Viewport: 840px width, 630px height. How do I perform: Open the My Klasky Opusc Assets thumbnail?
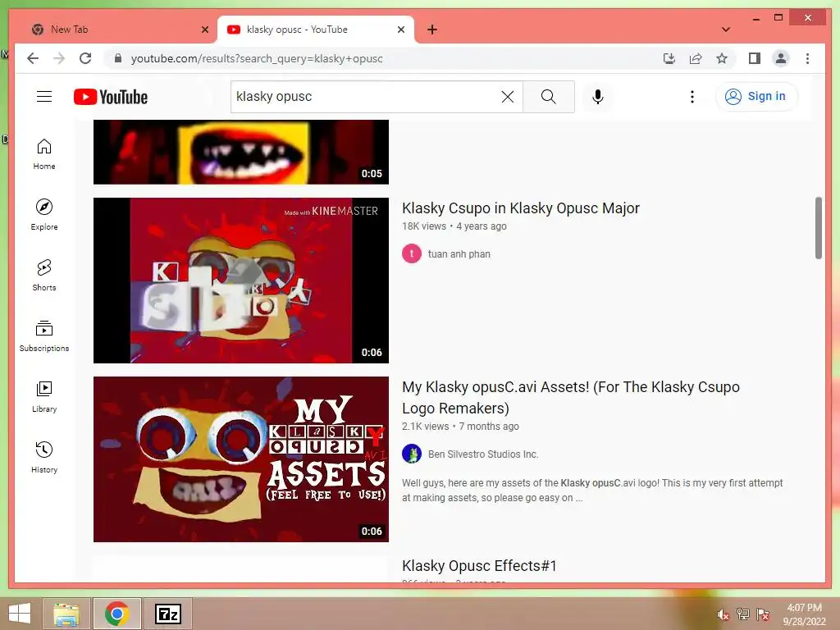pos(241,459)
